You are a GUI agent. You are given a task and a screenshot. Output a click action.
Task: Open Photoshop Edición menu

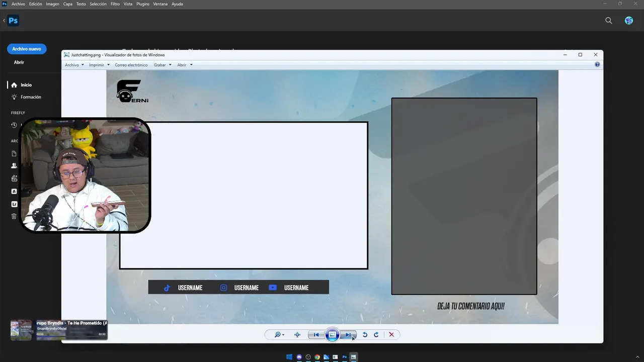pos(36,4)
